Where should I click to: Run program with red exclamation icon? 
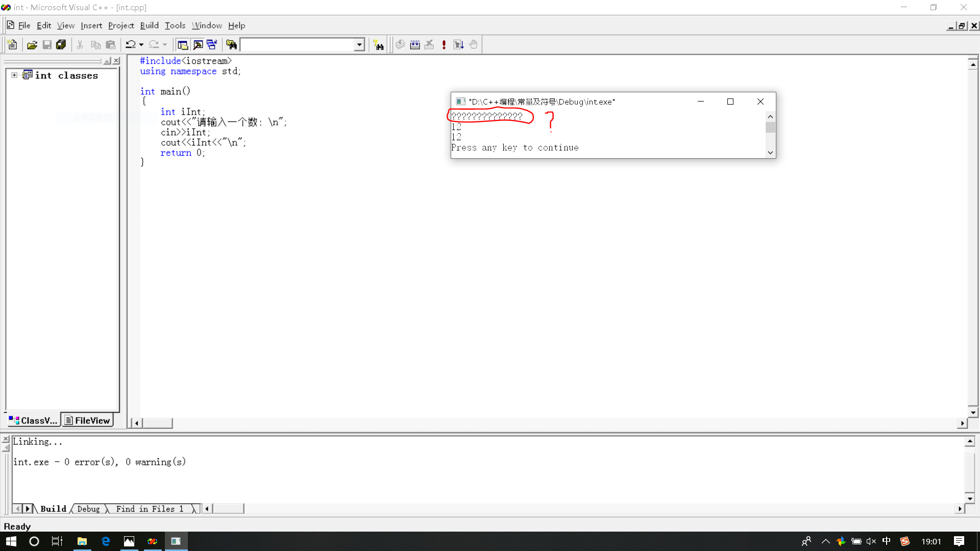click(x=444, y=45)
